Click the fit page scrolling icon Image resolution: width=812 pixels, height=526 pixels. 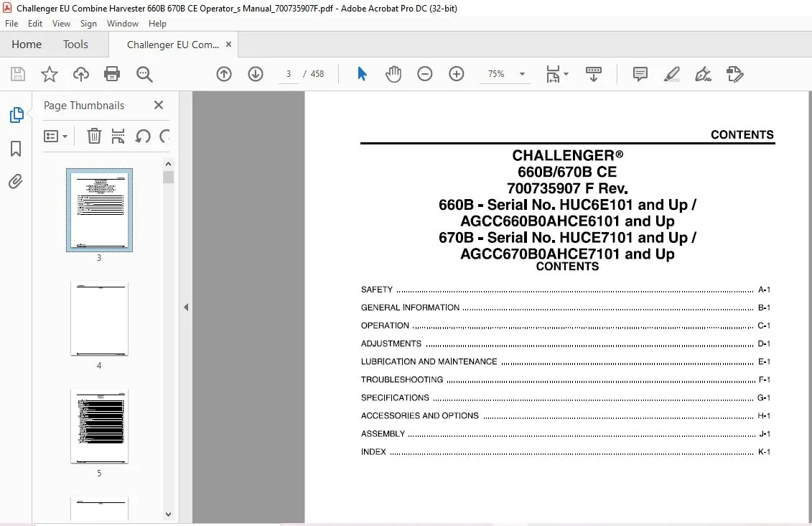tap(553, 74)
